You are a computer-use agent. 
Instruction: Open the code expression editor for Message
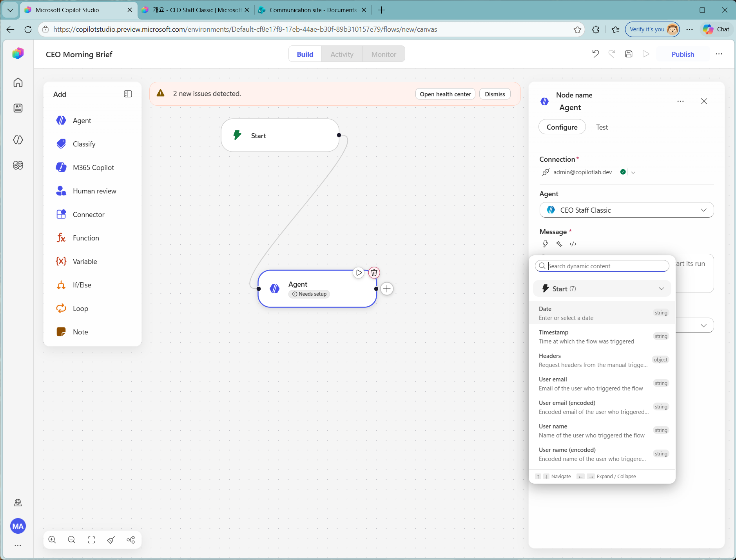573,244
